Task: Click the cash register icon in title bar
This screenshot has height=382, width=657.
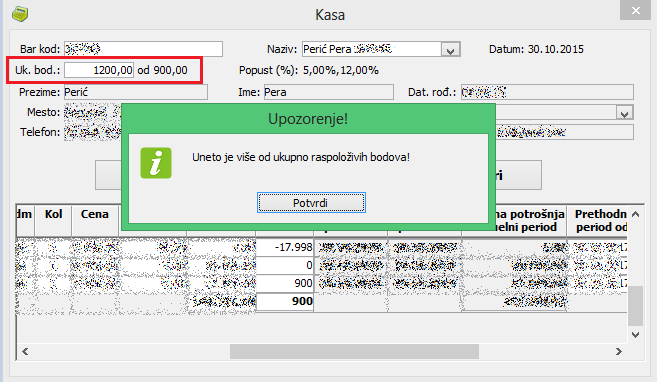Action: (x=20, y=15)
